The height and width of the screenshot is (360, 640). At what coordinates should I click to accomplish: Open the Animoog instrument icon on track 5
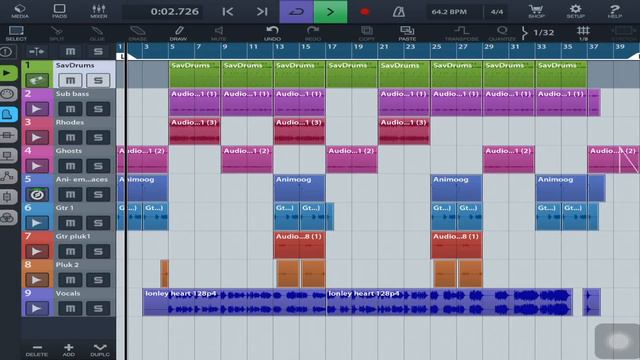[37, 195]
